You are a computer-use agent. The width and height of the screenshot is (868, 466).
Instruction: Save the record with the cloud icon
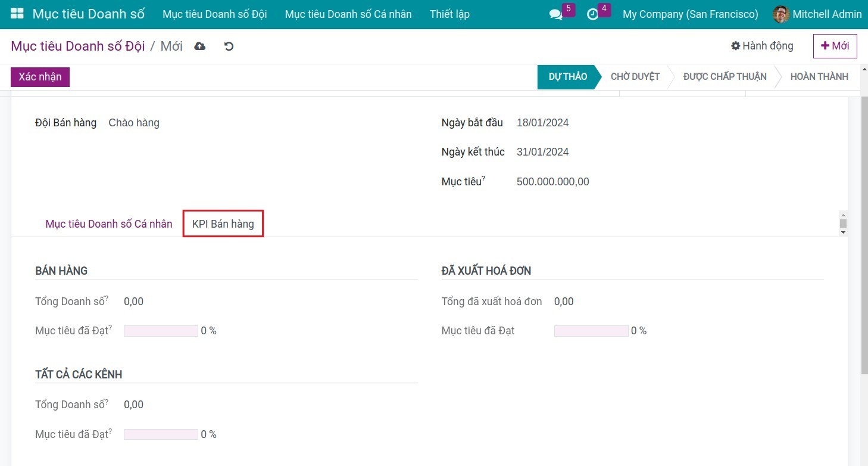coord(199,45)
